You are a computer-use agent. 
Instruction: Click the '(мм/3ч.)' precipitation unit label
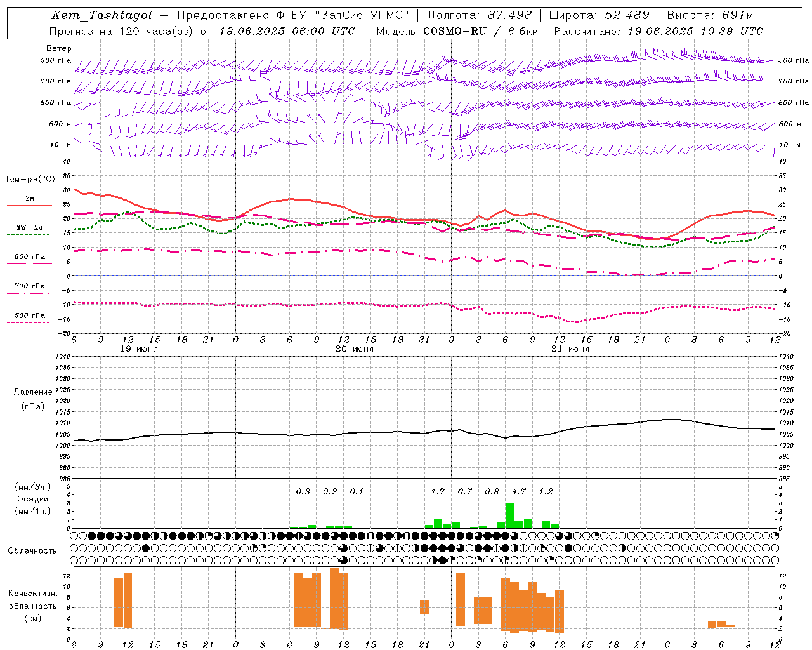point(33,487)
